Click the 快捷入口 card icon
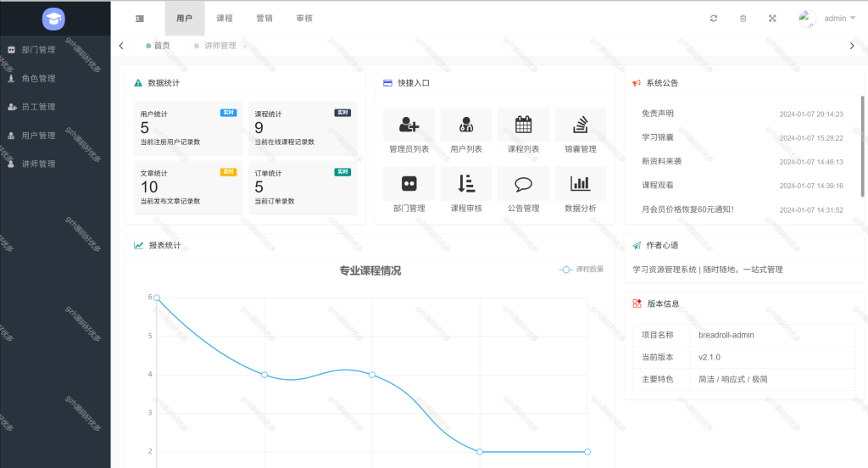Screen dimensions: 868x468 (x=387, y=83)
